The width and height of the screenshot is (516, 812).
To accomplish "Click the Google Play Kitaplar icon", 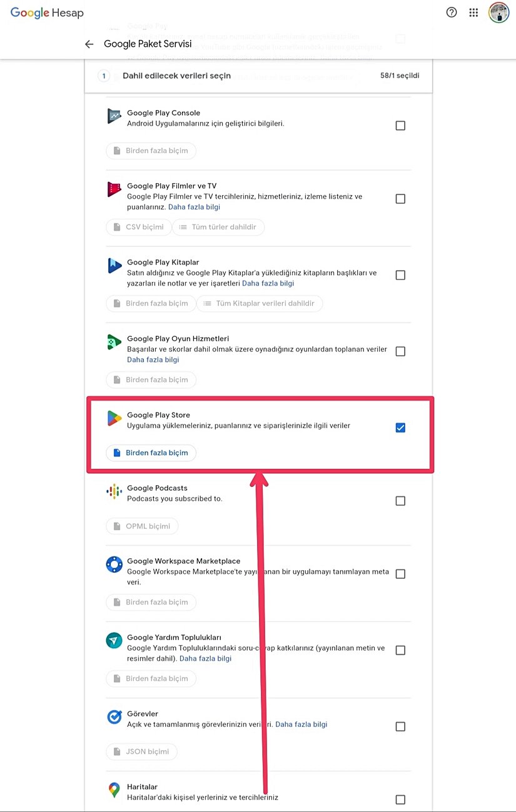I will pyautogui.click(x=114, y=266).
